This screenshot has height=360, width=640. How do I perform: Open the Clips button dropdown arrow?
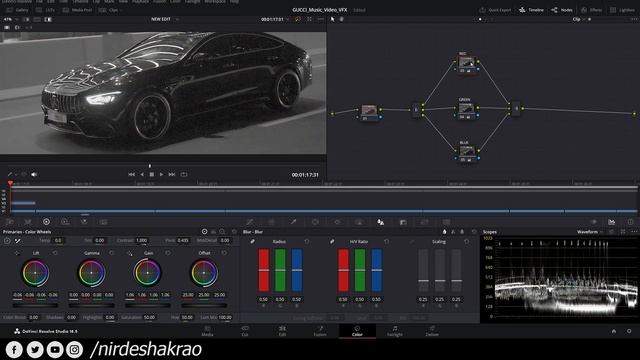pyautogui.click(x=122, y=10)
